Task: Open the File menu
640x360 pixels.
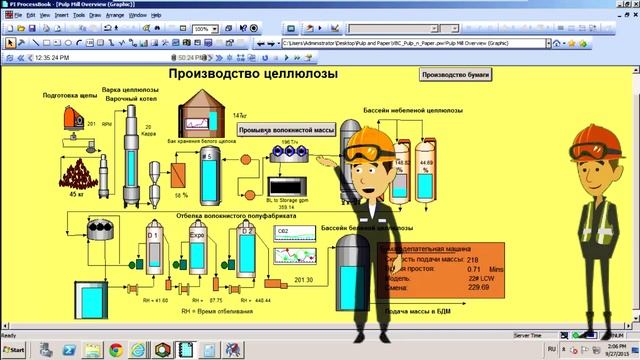Action: click(x=18, y=15)
